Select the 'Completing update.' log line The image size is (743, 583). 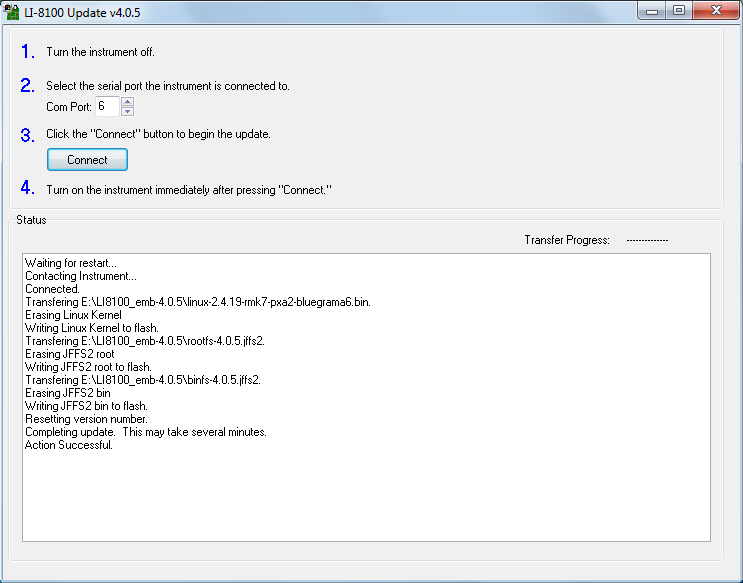(145, 432)
